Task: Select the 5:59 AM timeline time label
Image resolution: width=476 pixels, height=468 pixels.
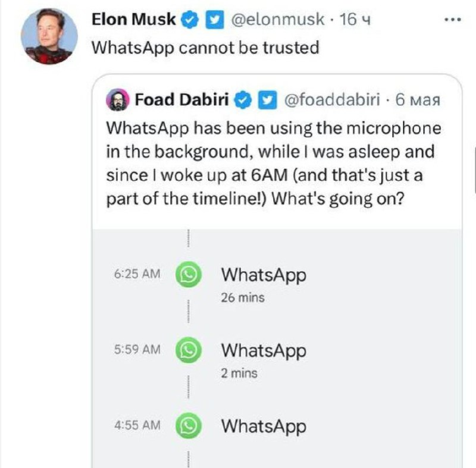Action: 136,350
